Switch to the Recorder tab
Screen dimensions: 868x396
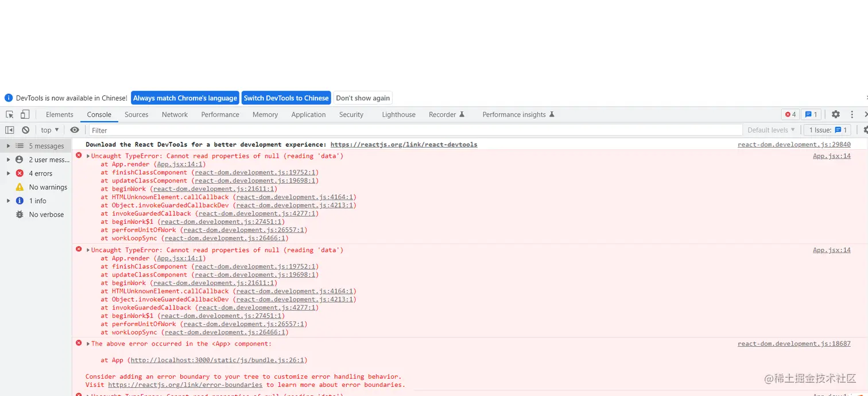(447, 114)
